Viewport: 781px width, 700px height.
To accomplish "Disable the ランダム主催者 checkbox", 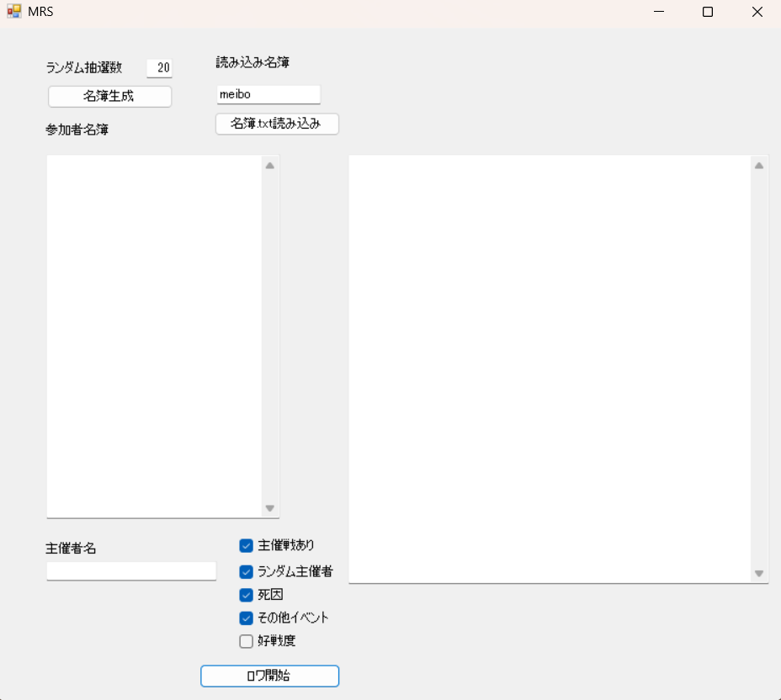I will 247,572.
